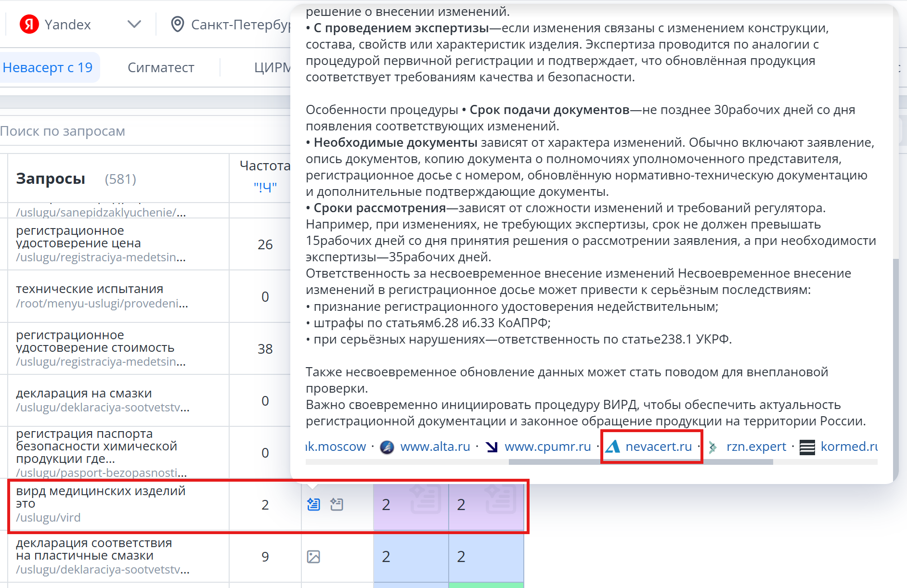Select the query технические испытания
This screenshot has width=907, height=588.
[90, 289]
